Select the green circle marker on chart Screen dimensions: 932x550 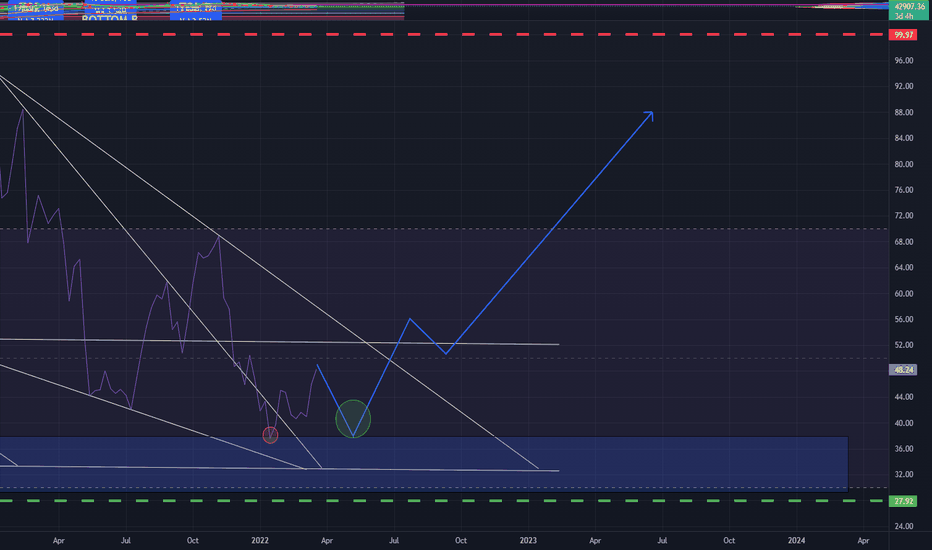pos(353,419)
